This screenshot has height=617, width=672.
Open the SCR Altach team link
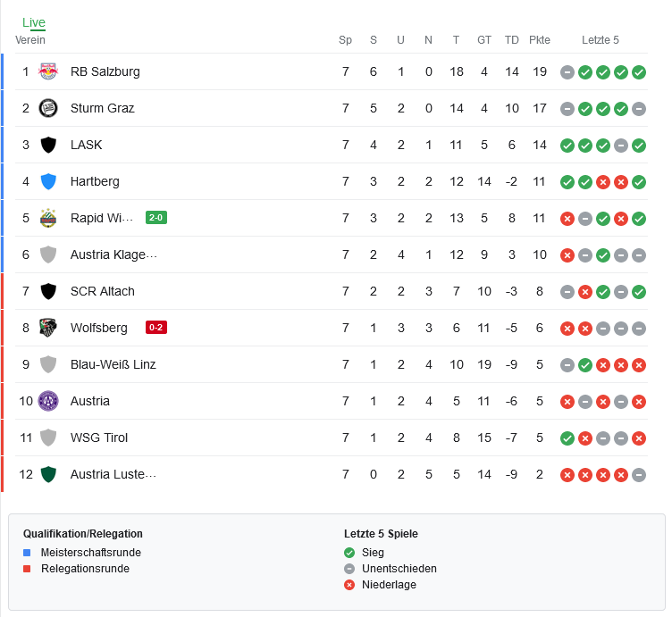click(x=103, y=291)
